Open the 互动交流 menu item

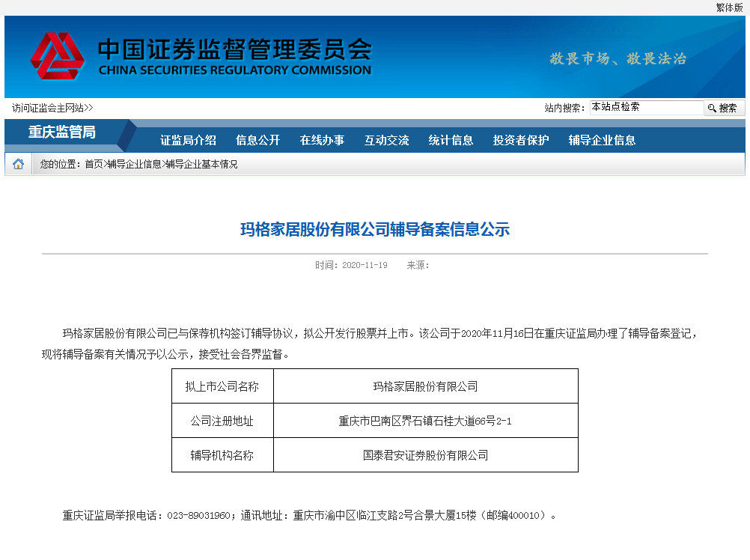coord(386,140)
